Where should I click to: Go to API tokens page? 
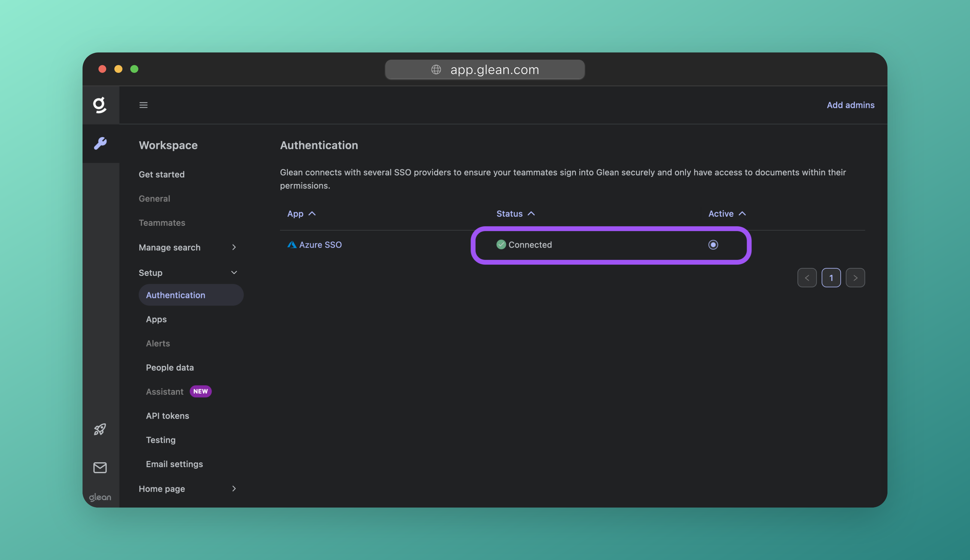tap(167, 416)
